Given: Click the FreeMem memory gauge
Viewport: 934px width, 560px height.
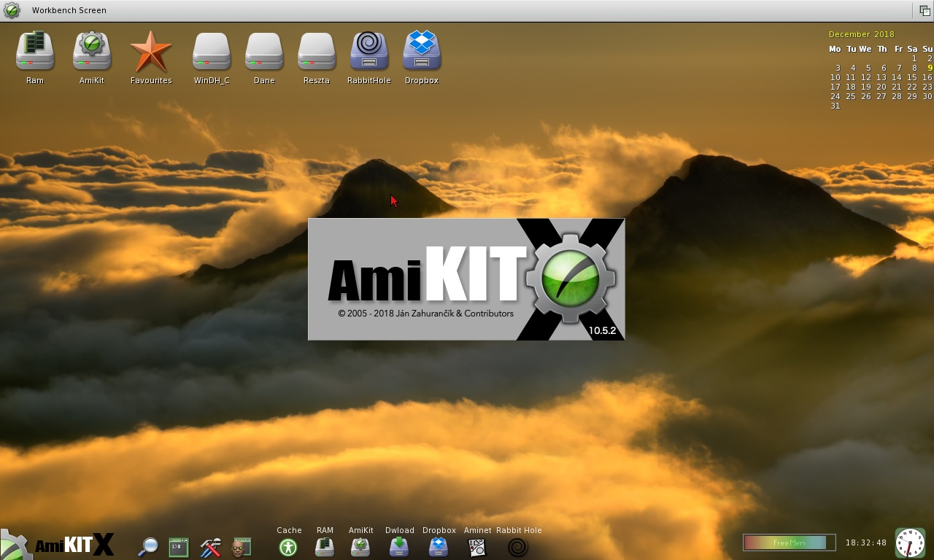Looking at the screenshot, I should [x=789, y=542].
